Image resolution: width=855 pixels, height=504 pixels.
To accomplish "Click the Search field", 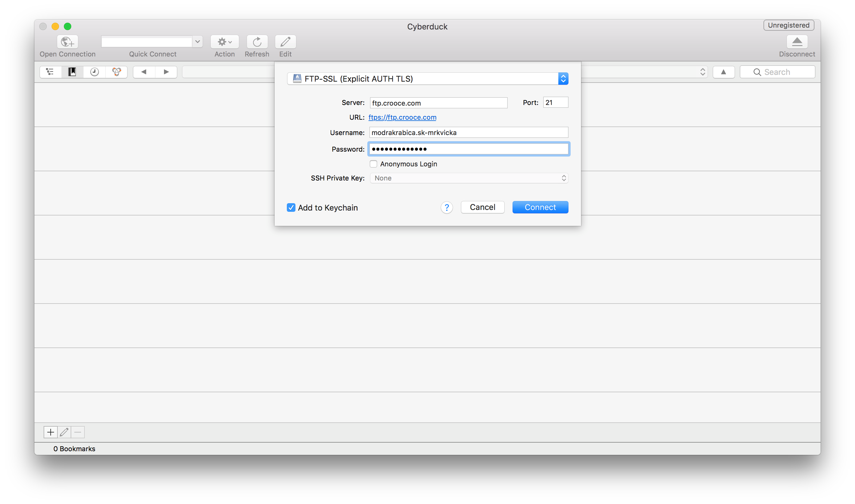I will [777, 72].
